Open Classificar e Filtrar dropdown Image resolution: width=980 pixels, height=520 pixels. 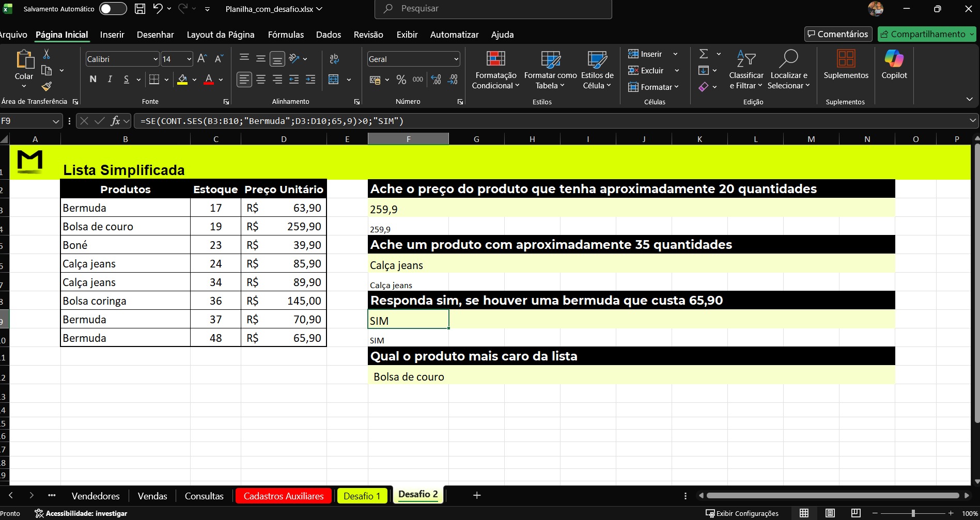point(746,70)
